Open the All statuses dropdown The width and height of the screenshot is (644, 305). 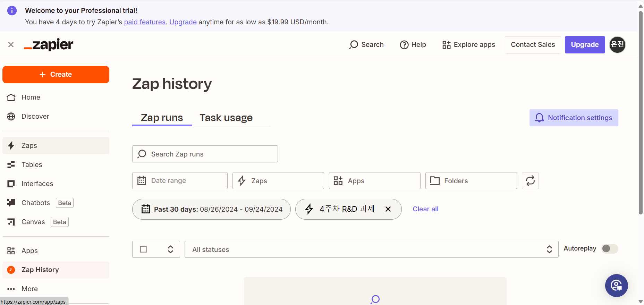point(371,249)
